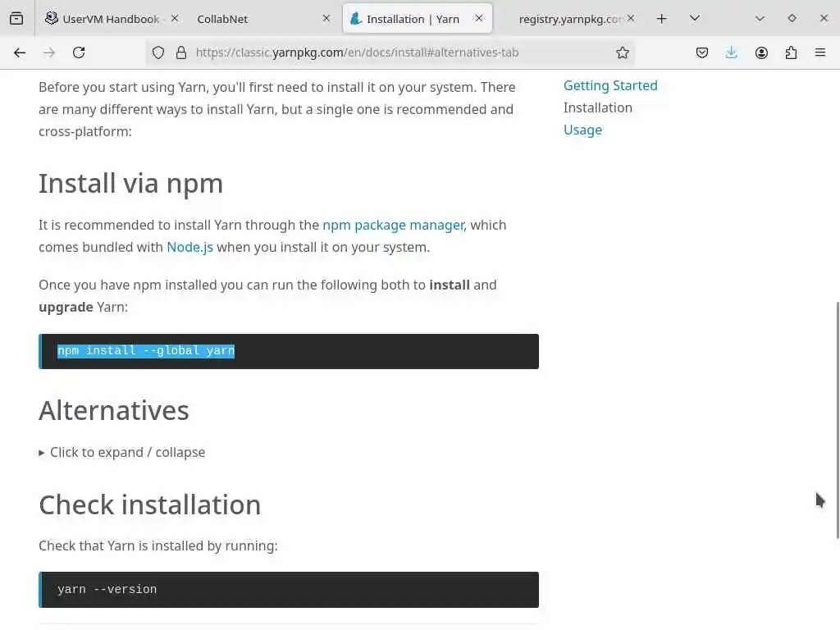
Task: Close the registry.yarnpkg.com tab
Action: coord(631,18)
